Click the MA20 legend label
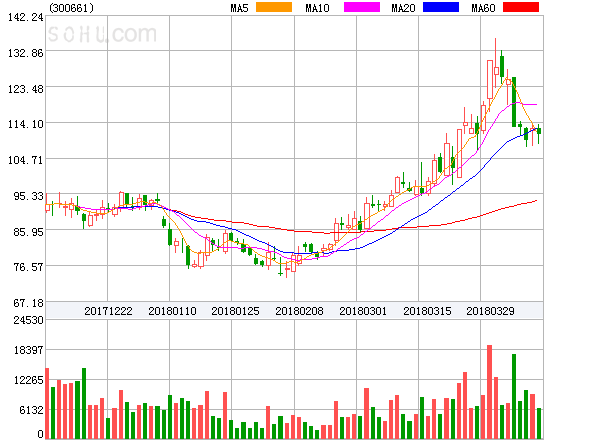 coord(403,8)
